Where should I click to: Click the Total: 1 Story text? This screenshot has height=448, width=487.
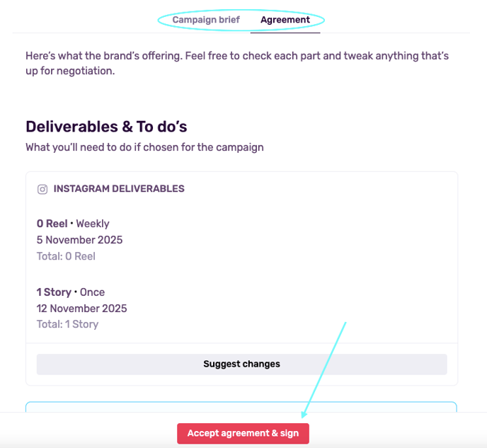tap(67, 324)
